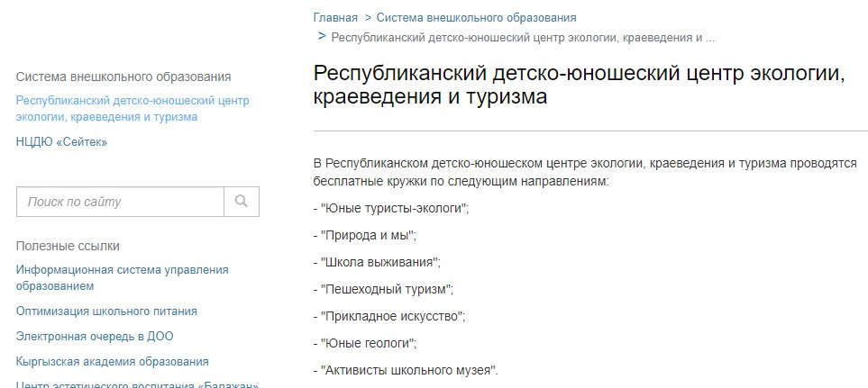Click the "Природа и мы" list entry
The image size is (868, 388).
pyautogui.click(x=365, y=235)
